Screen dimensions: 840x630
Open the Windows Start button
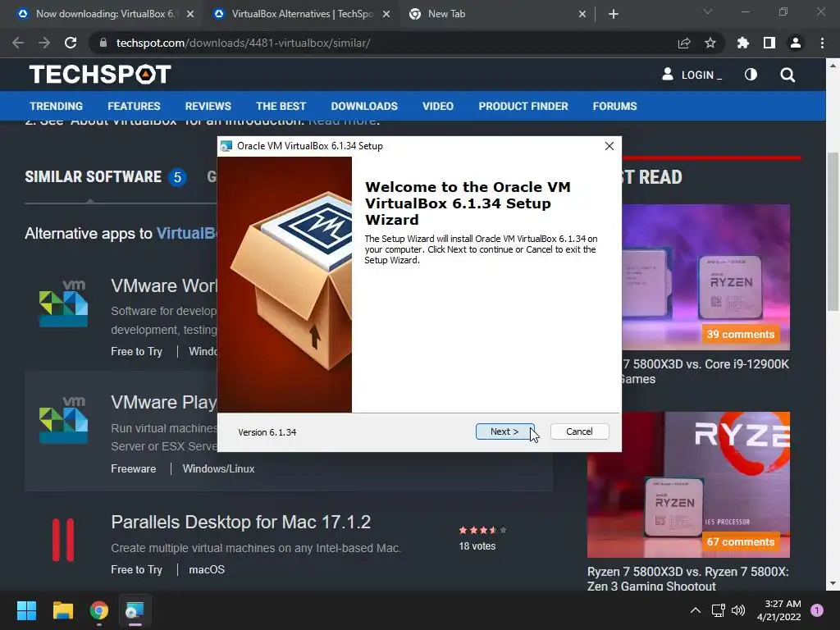(x=26, y=610)
